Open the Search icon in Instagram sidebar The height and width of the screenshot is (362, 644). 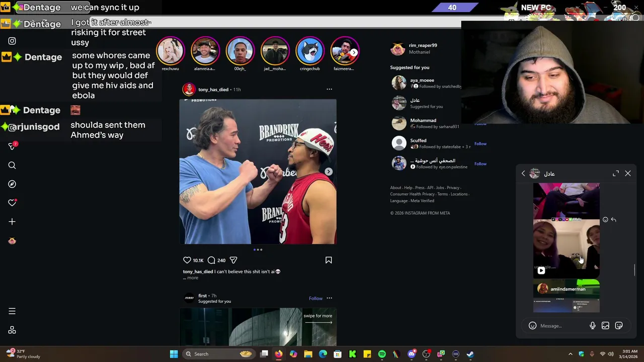click(x=12, y=165)
